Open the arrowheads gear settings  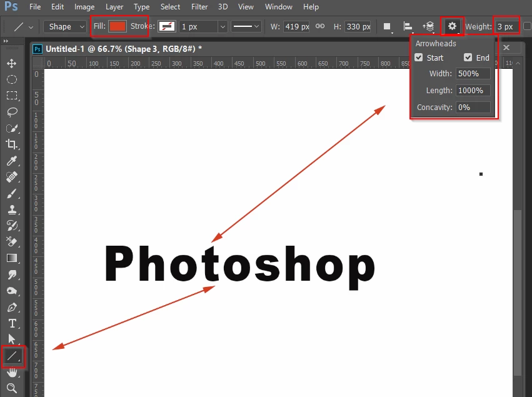(452, 26)
